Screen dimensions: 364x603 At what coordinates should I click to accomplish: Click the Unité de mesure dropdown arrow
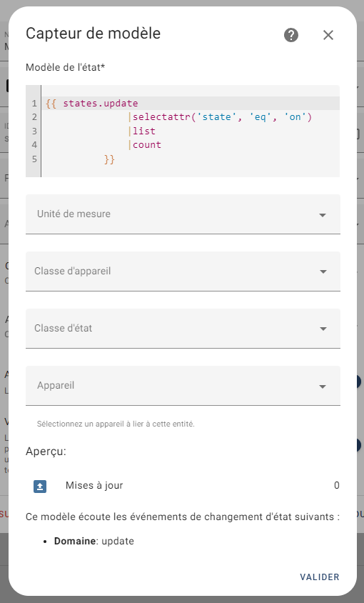click(323, 215)
